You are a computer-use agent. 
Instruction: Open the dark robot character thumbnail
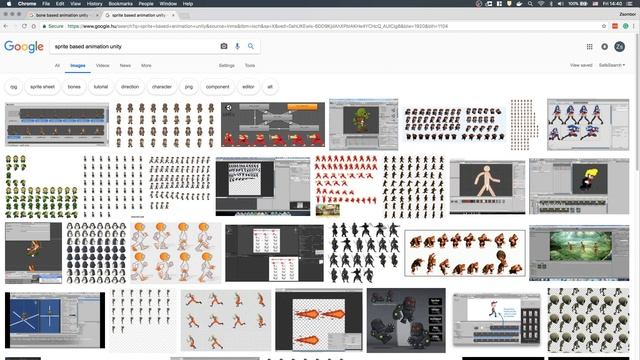tap(406, 320)
